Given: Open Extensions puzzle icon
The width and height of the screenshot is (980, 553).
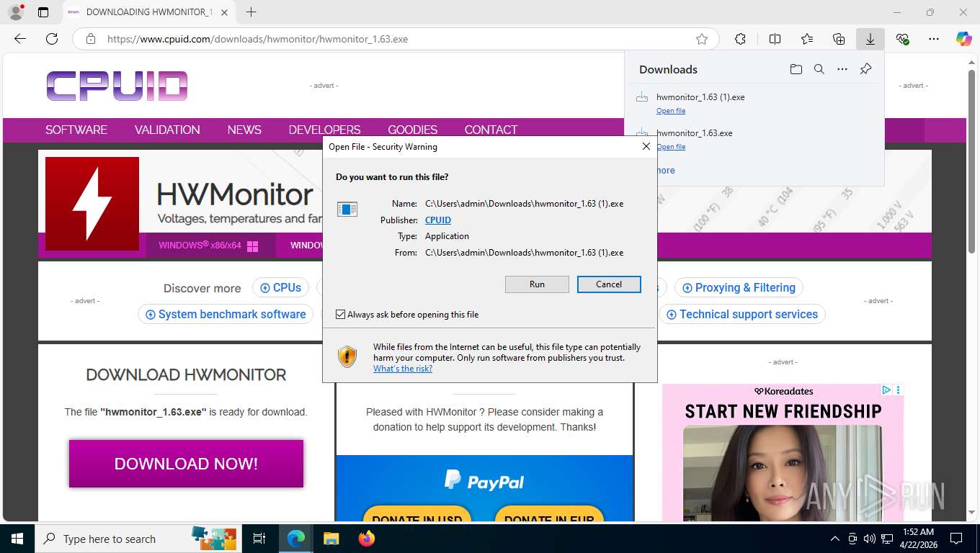Looking at the screenshot, I should [x=740, y=39].
